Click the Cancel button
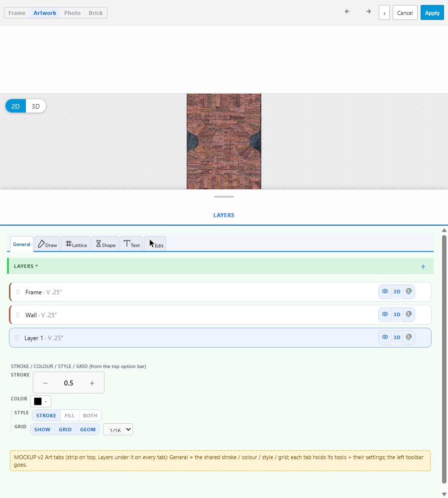448x498 pixels. [x=405, y=13]
